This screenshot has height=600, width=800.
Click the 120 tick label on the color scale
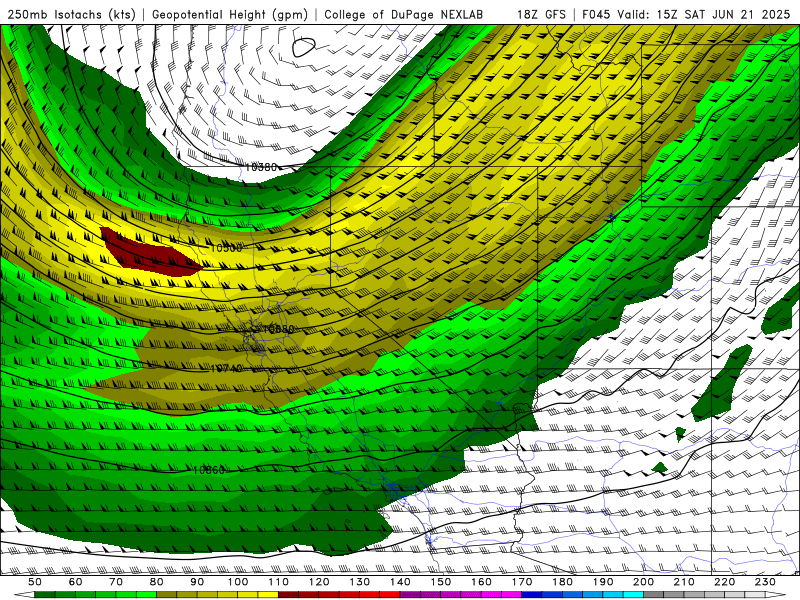[x=319, y=582]
